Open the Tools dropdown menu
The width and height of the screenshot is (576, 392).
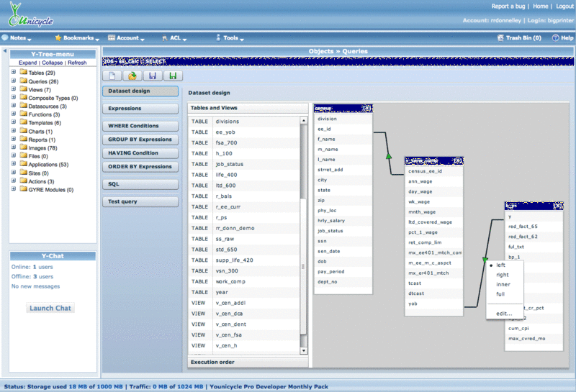(230, 37)
